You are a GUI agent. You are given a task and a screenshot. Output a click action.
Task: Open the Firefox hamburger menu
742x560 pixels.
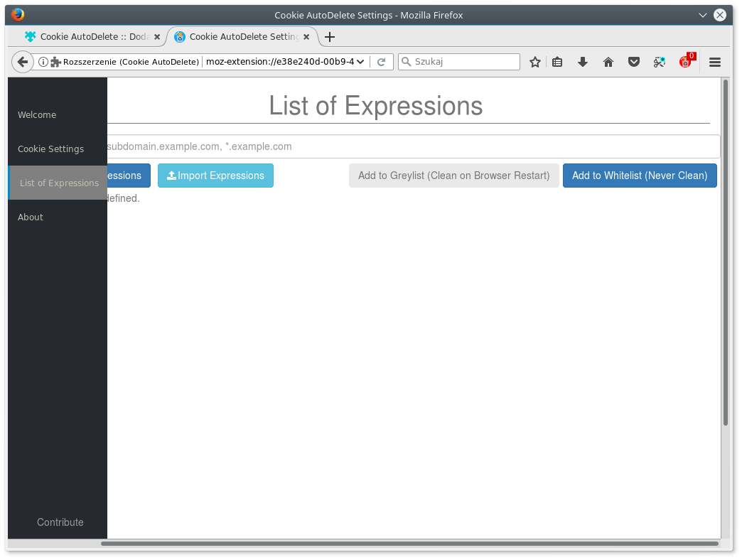[714, 62]
